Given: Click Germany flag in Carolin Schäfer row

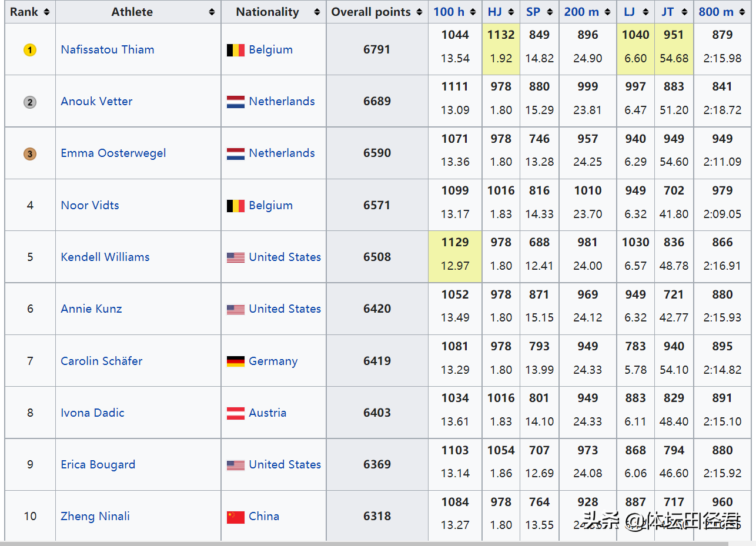Looking at the screenshot, I should 236,361.
